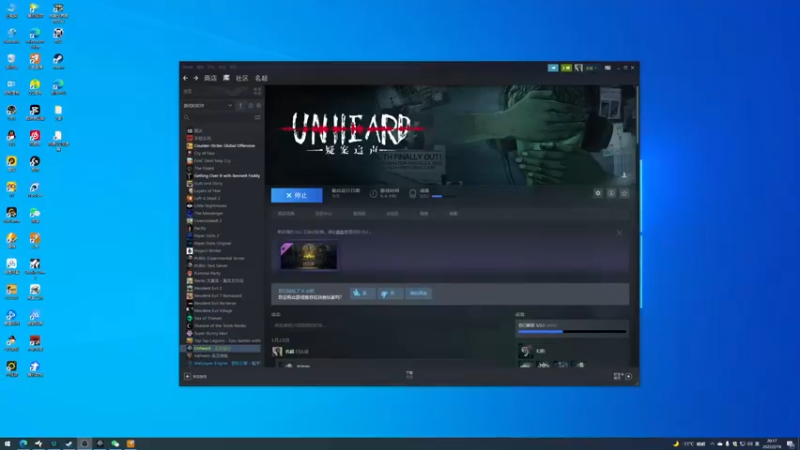The width and height of the screenshot is (800, 450).
Task: Open the 商店 (Store) tab
Action: point(210,78)
